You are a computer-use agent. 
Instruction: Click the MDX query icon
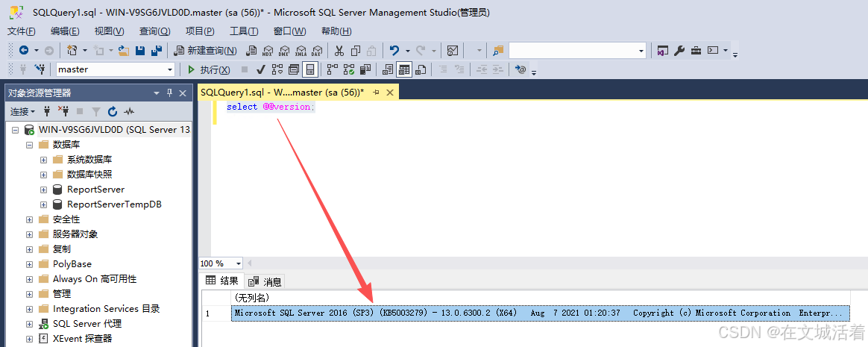coord(268,51)
